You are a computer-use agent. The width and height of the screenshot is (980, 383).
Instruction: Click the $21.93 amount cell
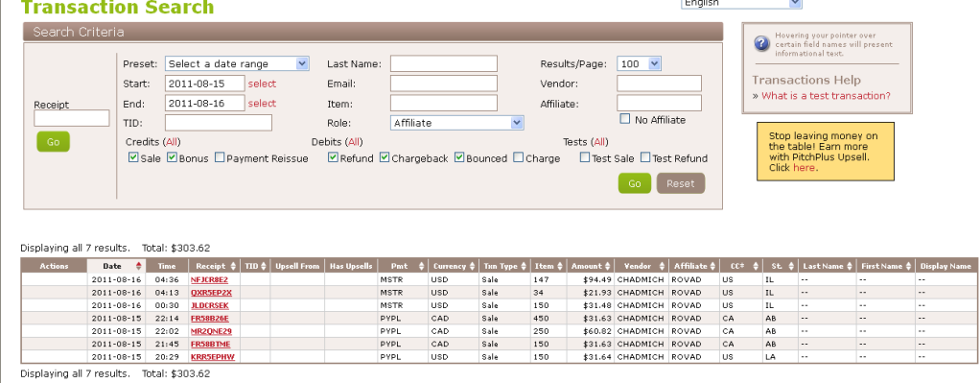point(592,293)
